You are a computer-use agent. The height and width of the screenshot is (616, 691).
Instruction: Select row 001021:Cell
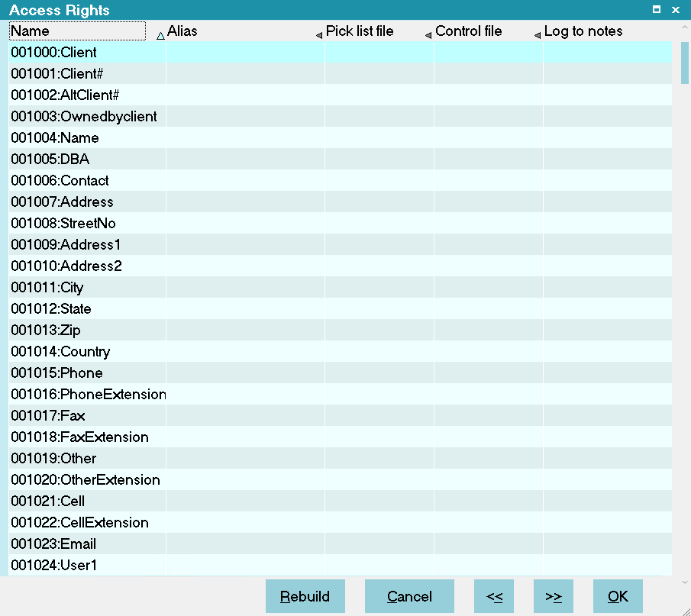pyautogui.click(x=341, y=501)
